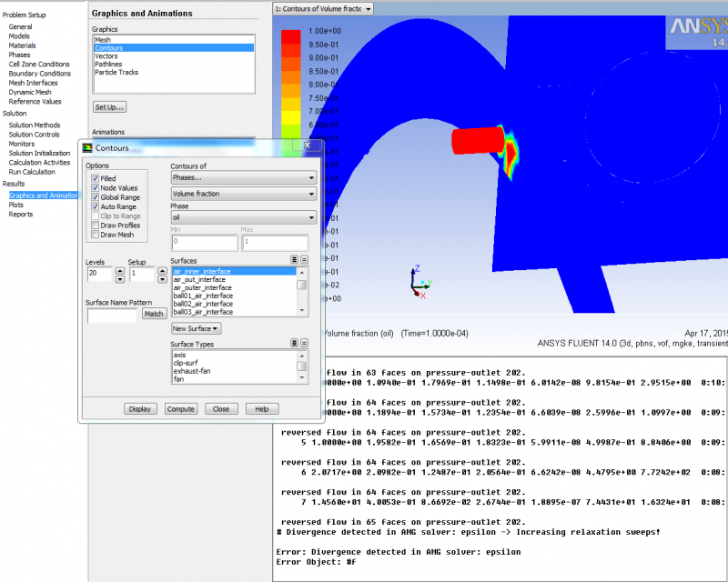Select Monitors under Solution
728x582 pixels.
pyautogui.click(x=22, y=144)
